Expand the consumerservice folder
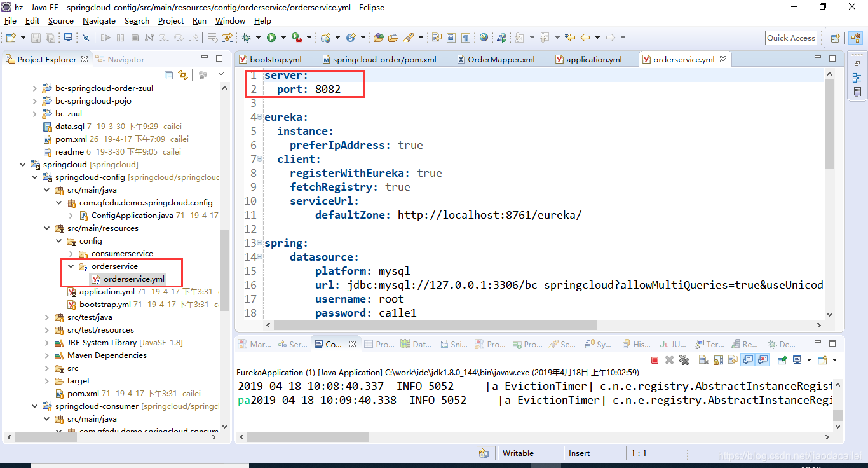This screenshot has height=468, width=868. coord(71,254)
